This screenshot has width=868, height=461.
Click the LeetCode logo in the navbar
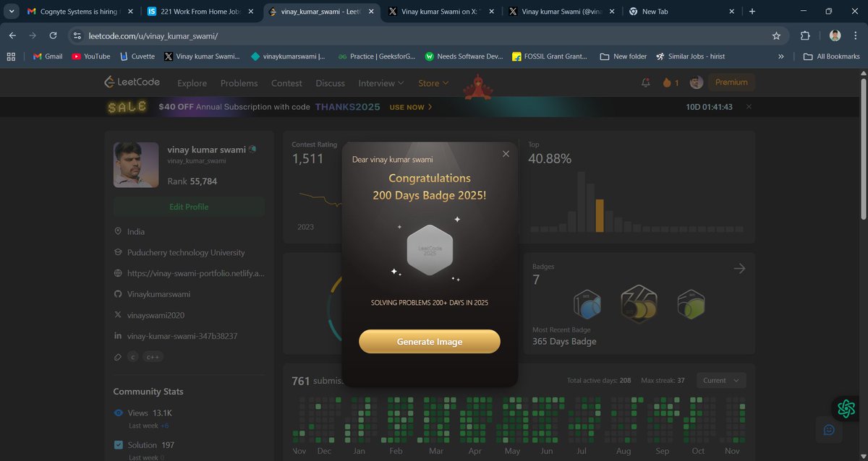tap(132, 82)
